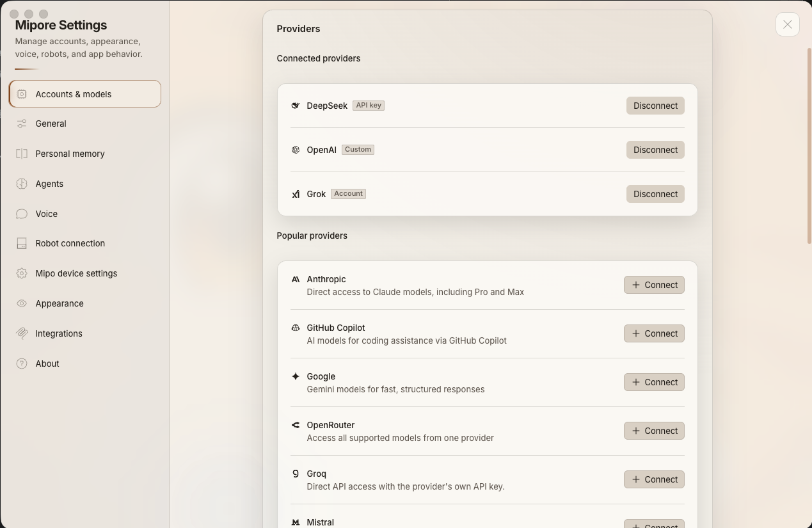Click the DeepSeek provider name

(x=327, y=106)
